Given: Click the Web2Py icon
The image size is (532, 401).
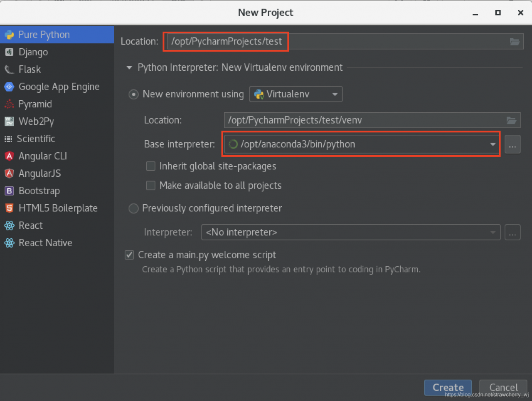Looking at the screenshot, I should [x=9, y=121].
